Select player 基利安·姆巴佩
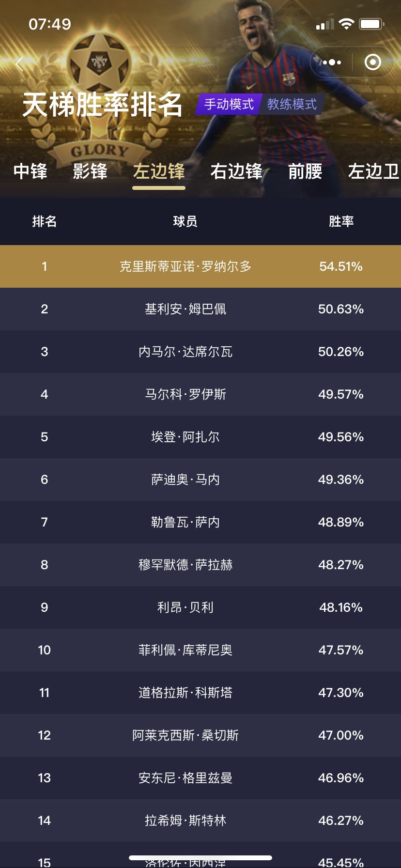The width and height of the screenshot is (401, 868). pos(185,309)
